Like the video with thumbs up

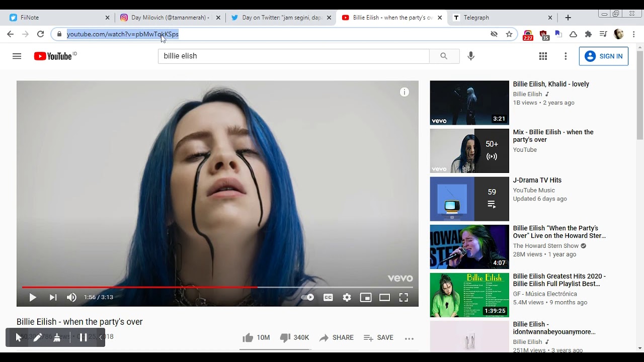256,337
